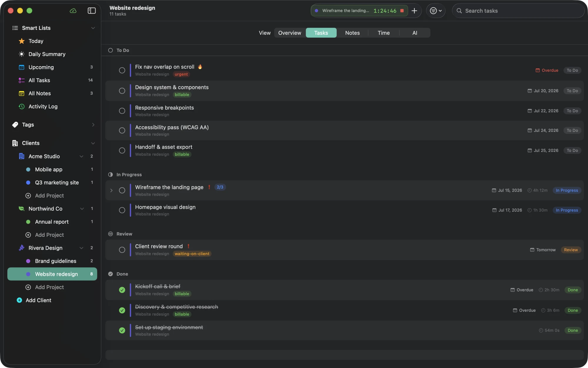Expand Wireframe the landing page subtasks
Viewport: 588px width, 368px height.
pos(111,190)
